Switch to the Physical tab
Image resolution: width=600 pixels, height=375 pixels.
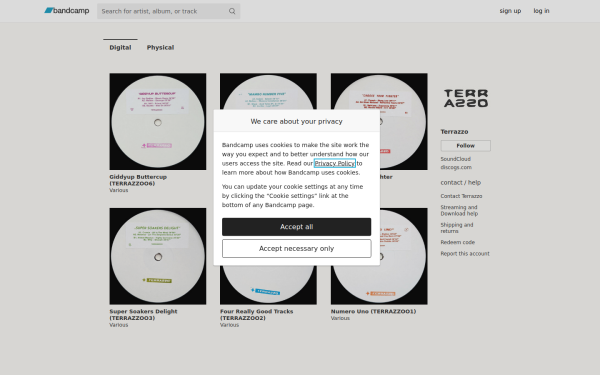[160, 47]
